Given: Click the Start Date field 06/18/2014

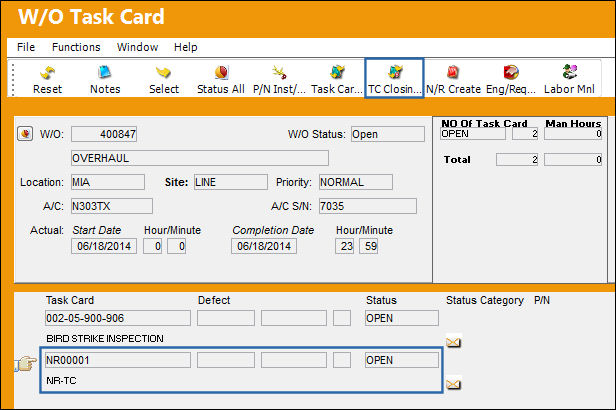Looking at the screenshot, I should click(x=104, y=246).
